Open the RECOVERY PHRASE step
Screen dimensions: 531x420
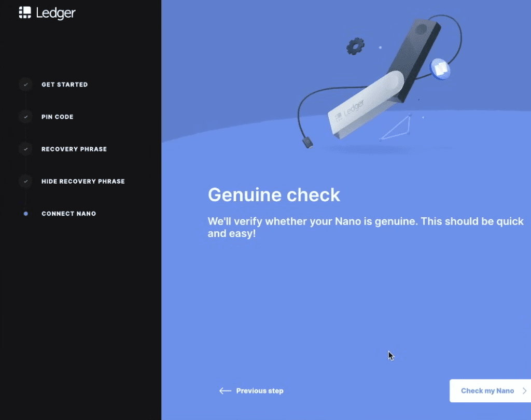(74, 149)
